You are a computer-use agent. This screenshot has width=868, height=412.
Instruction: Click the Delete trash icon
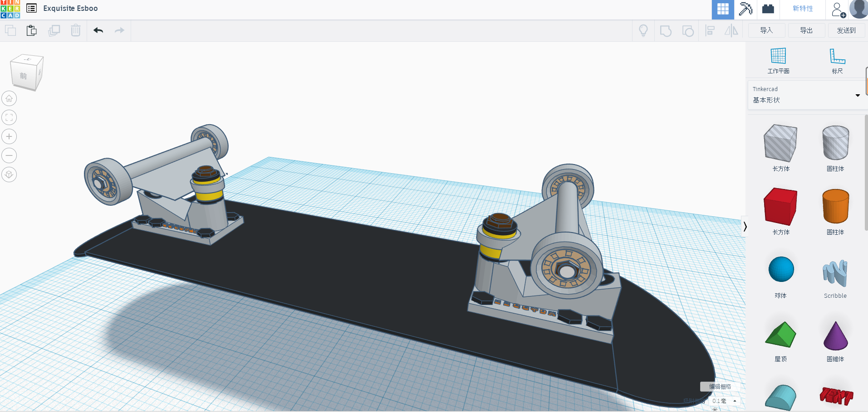tap(76, 31)
